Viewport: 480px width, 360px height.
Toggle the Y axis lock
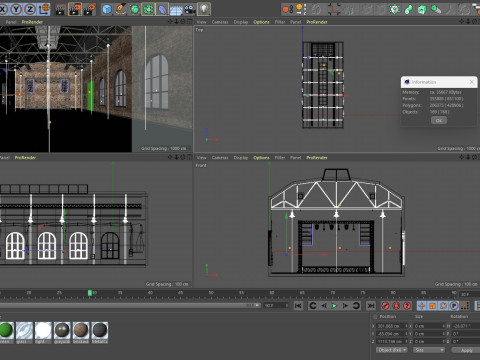click(x=16, y=9)
